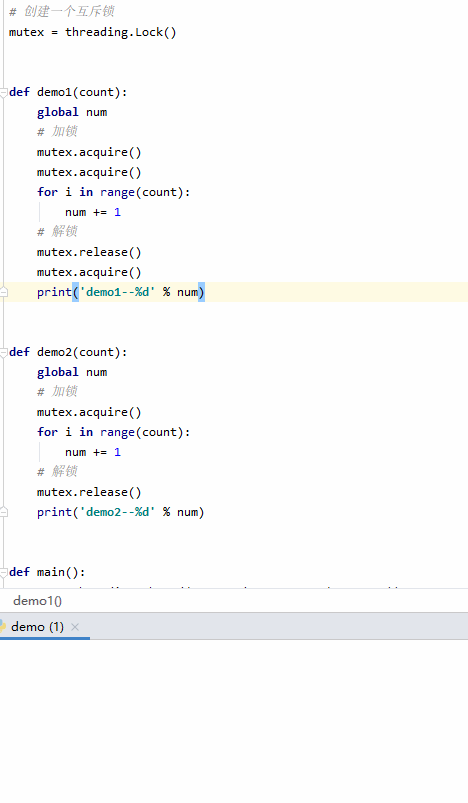The height and width of the screenshot is (803, 468).
Task: Click 'for i in range(count):' in demo1
Action: tap(114, 192)
